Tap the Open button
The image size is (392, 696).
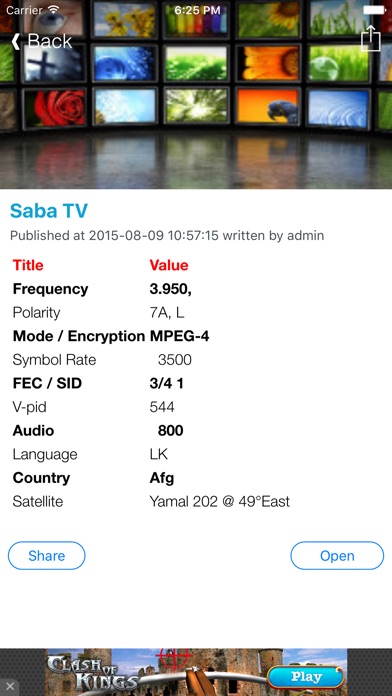[337, 555]
